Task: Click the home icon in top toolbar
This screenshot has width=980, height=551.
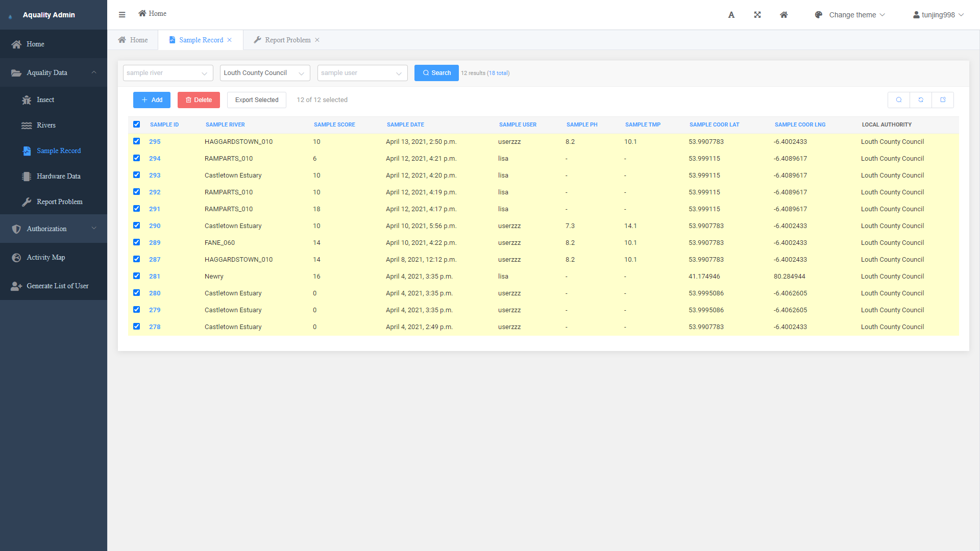Action: (x=784, y=15)
